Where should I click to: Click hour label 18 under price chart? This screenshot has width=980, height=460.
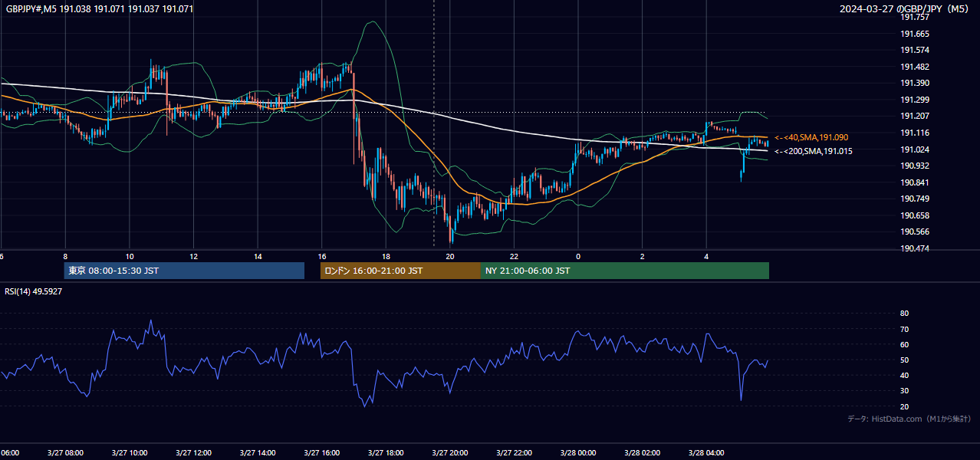386,257
